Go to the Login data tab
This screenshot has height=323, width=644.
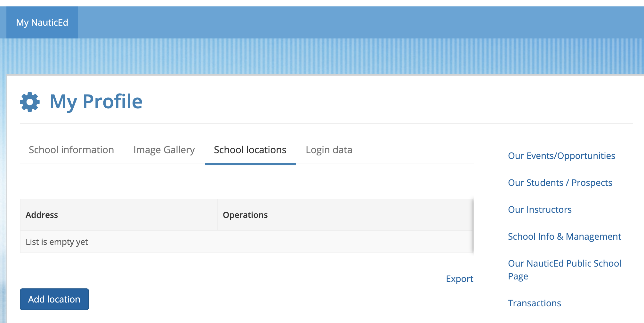329,150
